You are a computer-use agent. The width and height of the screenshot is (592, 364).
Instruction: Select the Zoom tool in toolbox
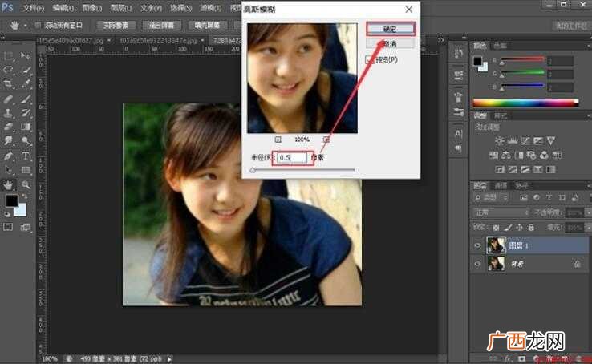tap(26, 185)
